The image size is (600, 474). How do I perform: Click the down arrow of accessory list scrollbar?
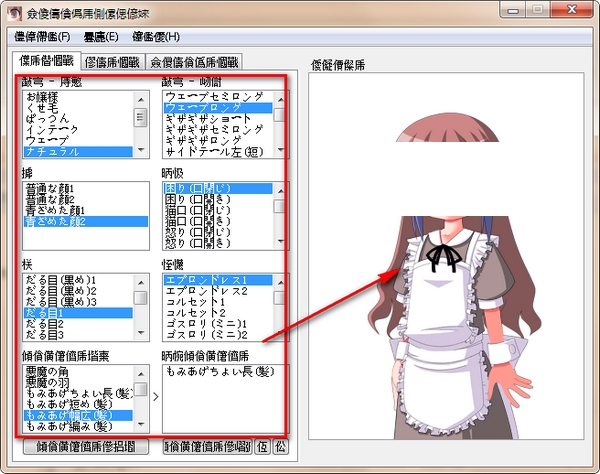point(141,424)
